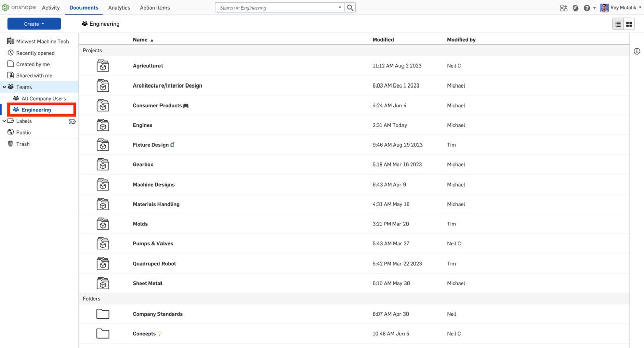This screenshot has width=644, height=348.
Task: Toggle Name column sort order
Action: point(140,39)
